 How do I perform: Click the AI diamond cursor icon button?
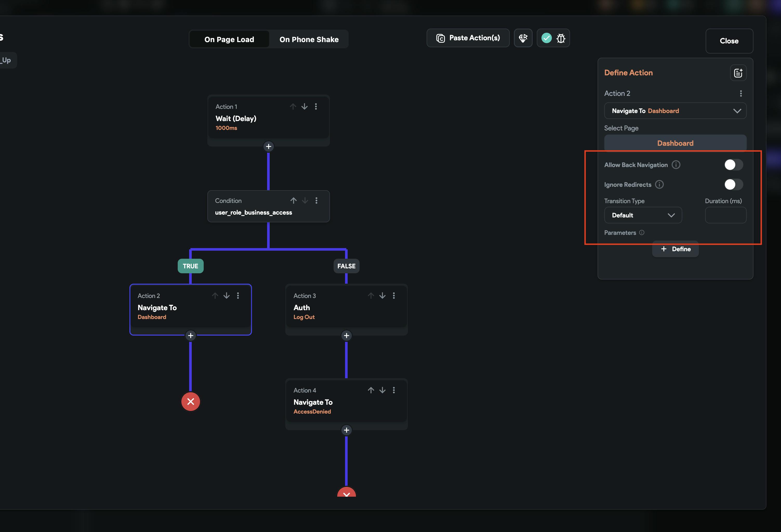click(523, 38)
